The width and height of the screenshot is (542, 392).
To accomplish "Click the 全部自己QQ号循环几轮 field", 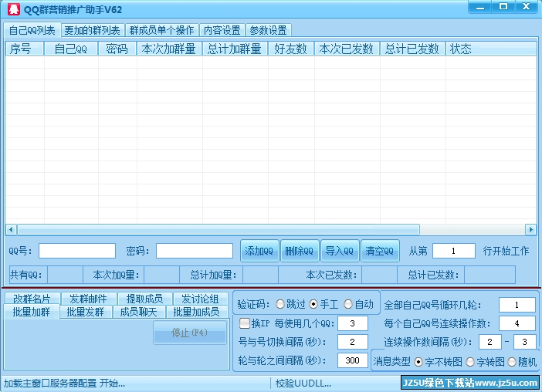I will coord(517,305).
